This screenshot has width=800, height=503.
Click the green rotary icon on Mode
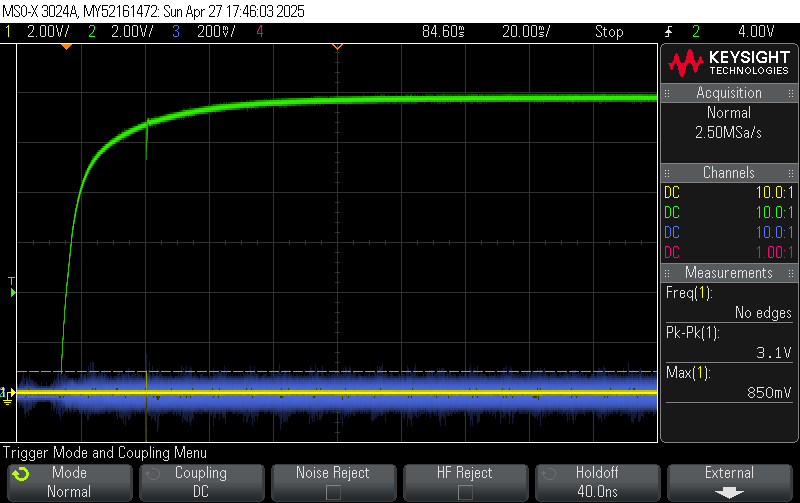point(21,474)
